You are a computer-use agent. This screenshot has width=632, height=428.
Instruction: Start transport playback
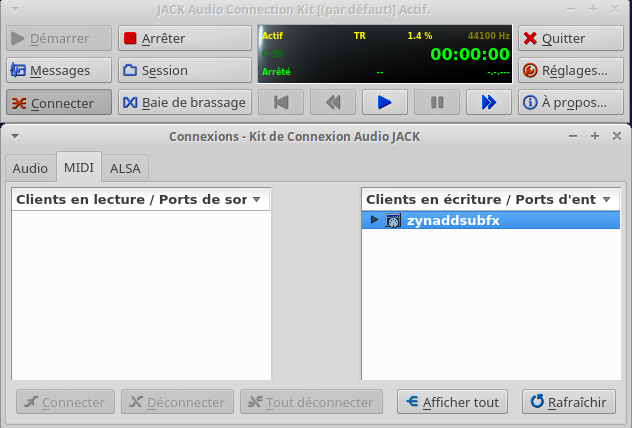385,102
